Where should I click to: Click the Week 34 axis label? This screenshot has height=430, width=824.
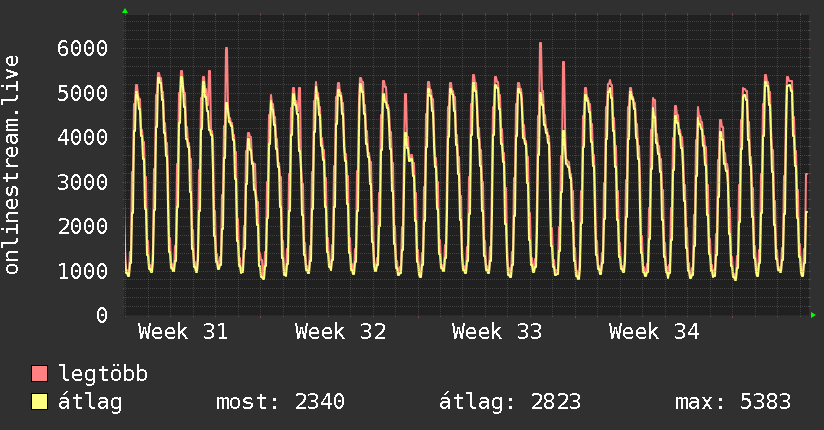tap(654, 332)
